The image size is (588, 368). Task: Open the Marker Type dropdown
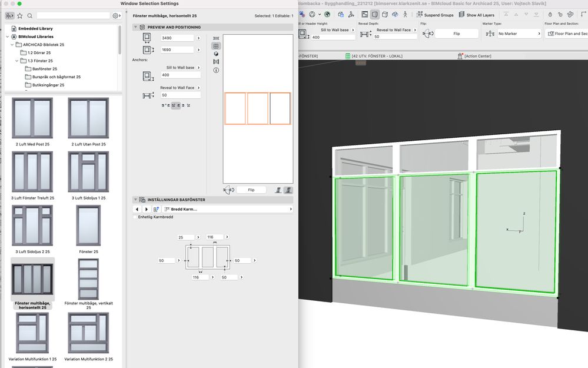pyautogui.click(x=518, y=34)
